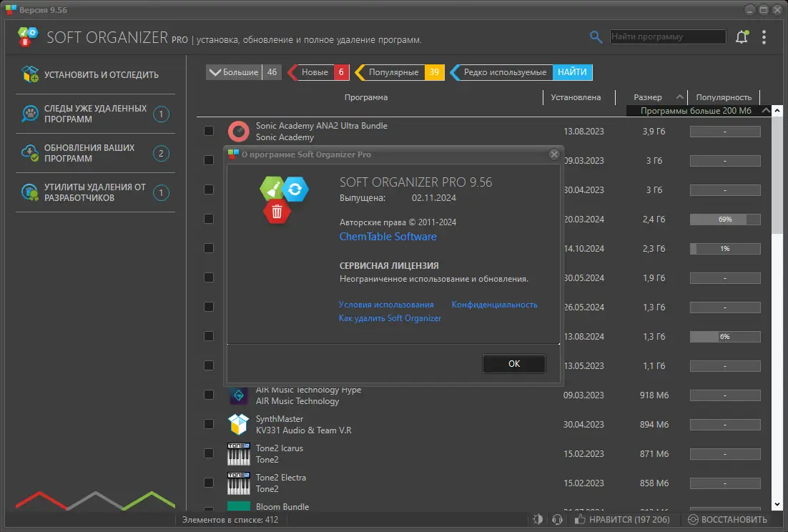Click the 'Элементов в списке: 412' status text
The width and height of the screenshot is (788, 532).
tap(230, 519)
